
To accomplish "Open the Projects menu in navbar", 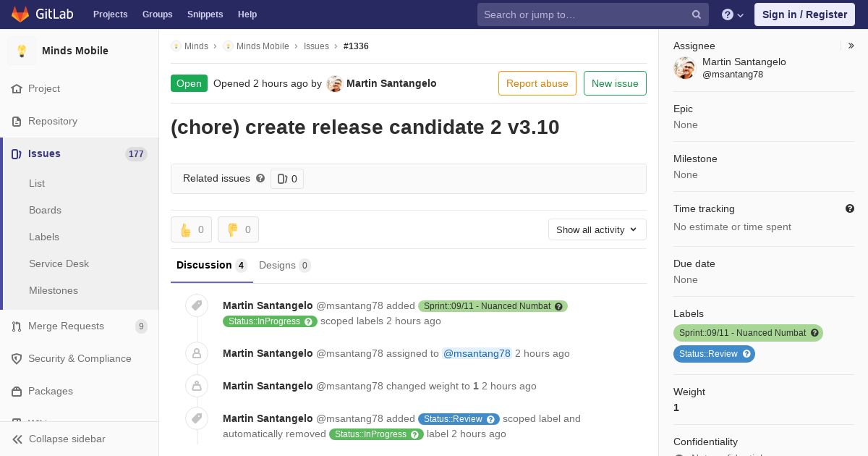I will coord(111,14).
